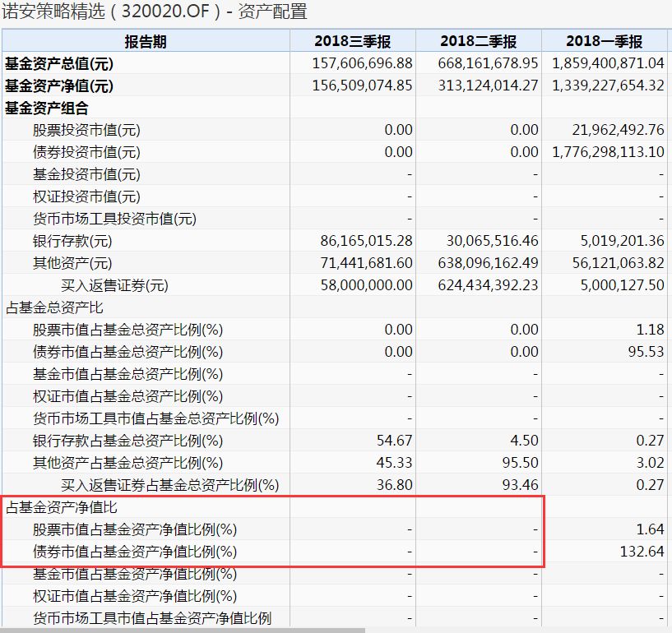Click net assets value 156,509,074.85
This screenshot has height=633, width=672.
point(362,85)
